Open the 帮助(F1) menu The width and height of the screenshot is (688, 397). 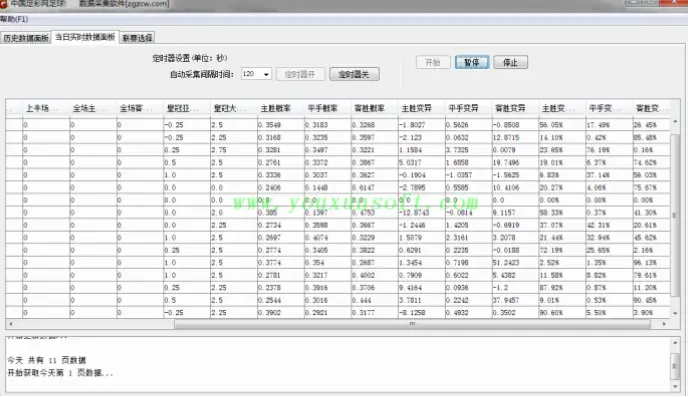(x=14, y=19)
